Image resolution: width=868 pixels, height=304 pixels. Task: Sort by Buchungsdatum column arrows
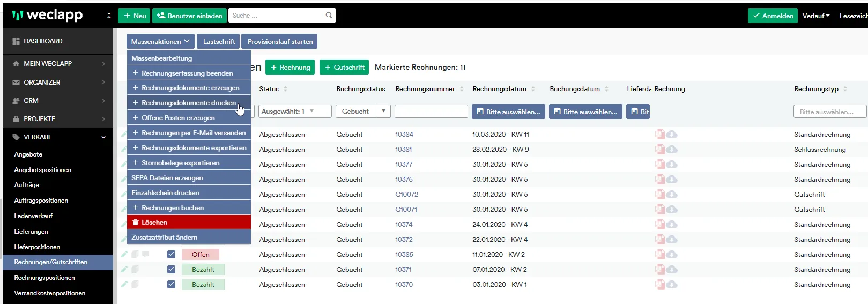606,89
